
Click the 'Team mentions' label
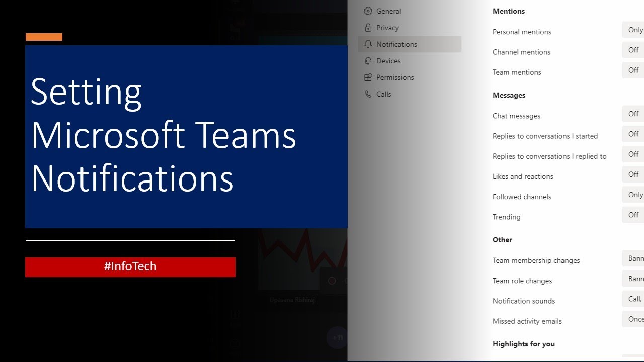pos(517,72)
